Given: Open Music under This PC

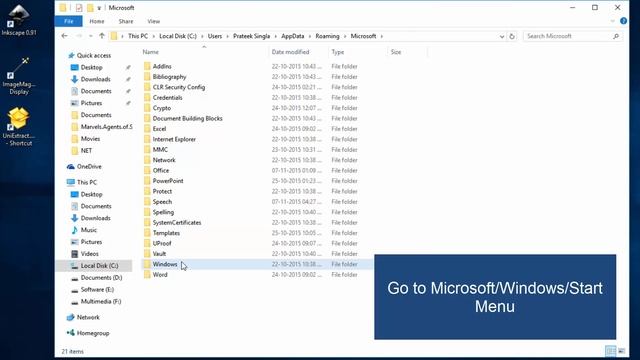Looking at the screenshot, I should (84, 230).
